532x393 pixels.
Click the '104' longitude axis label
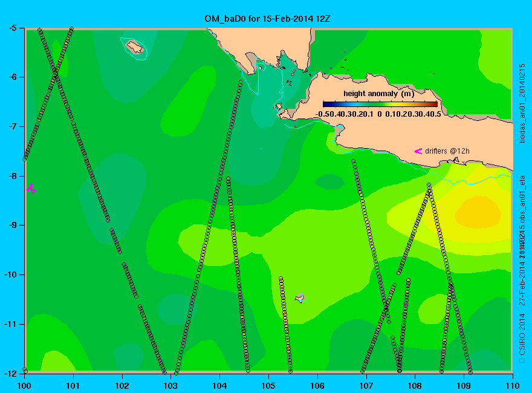219,386
